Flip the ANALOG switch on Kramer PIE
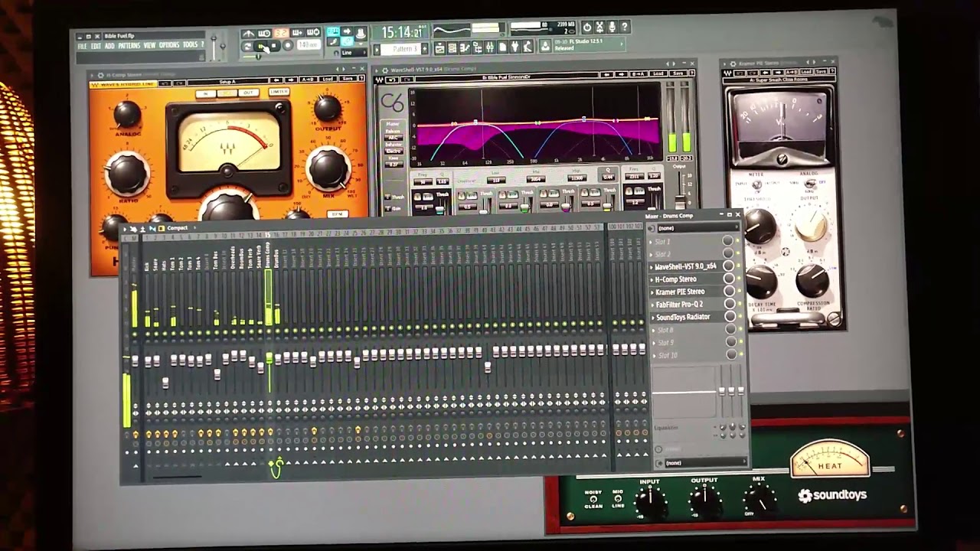980x551 pixels. coord(809,184)
